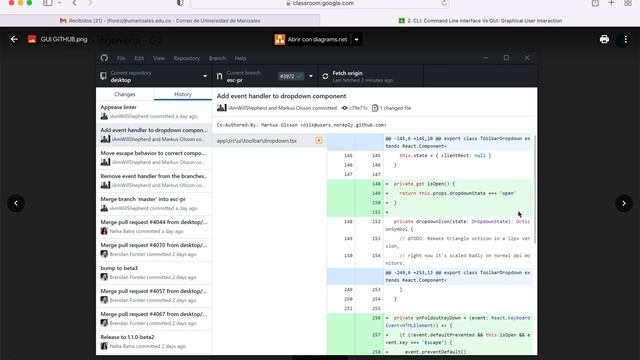Open the viewer's three-dot more options menu

625,39
